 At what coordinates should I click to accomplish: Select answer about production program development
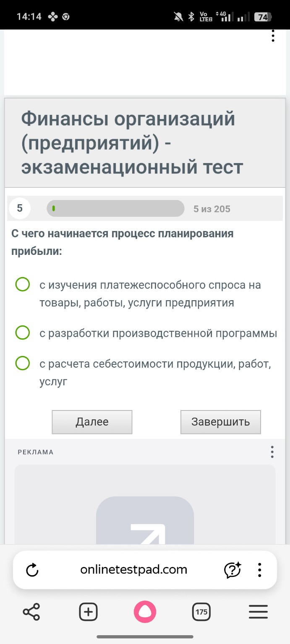click(22, 332)
